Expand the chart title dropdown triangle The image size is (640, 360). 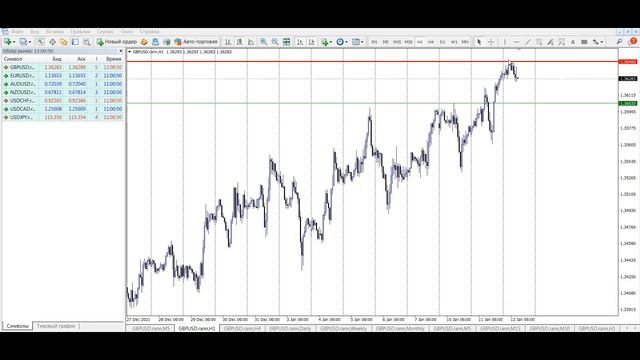[x=129, y=52]
